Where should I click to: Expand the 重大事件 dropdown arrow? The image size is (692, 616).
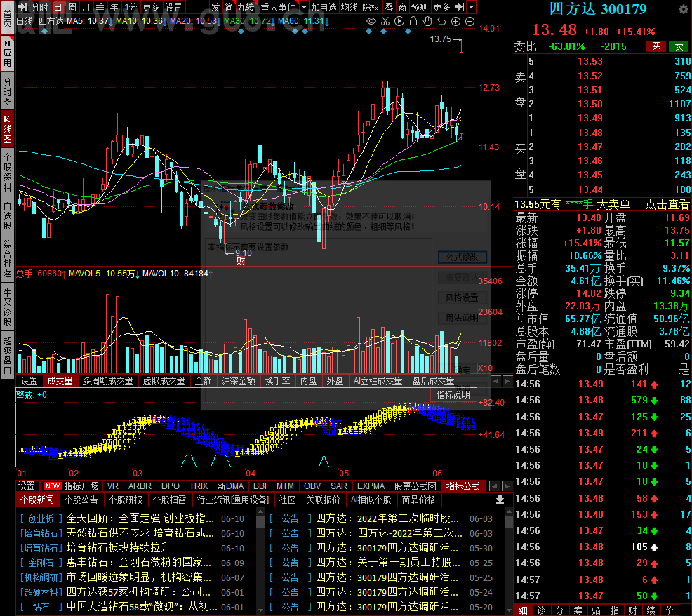coord(304,7)
